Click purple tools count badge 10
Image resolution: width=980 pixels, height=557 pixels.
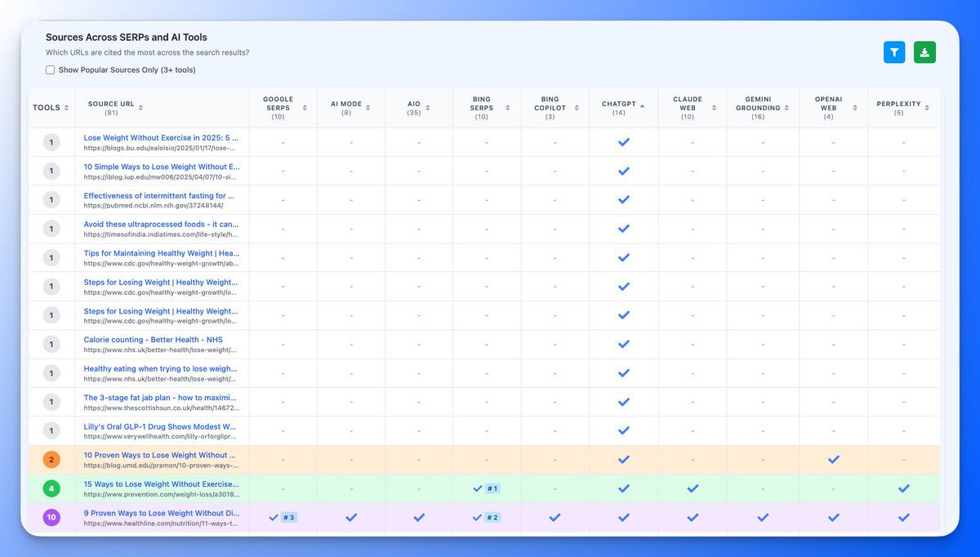pos(51,517)
